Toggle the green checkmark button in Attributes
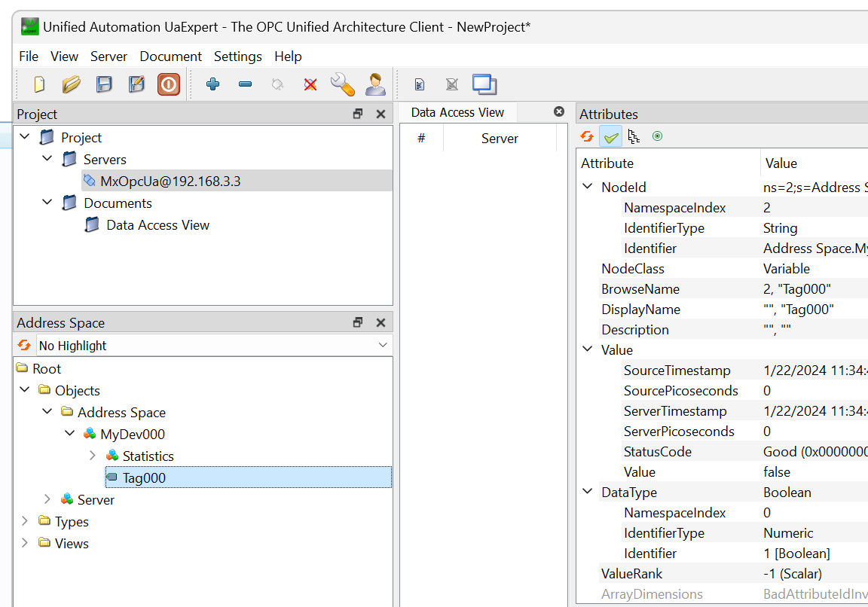Screen dimensions: 868x607 (611, 136)
